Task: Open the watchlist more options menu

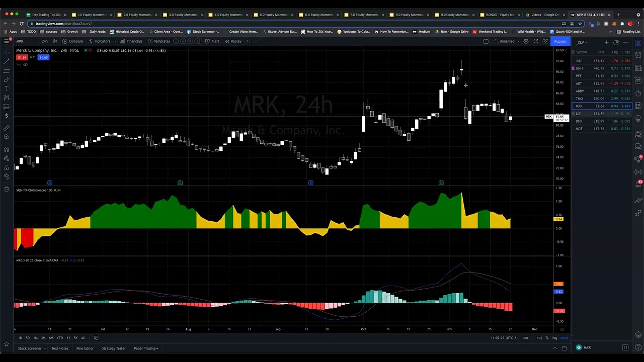Action: pyautogui.click(x=625, y=43)
